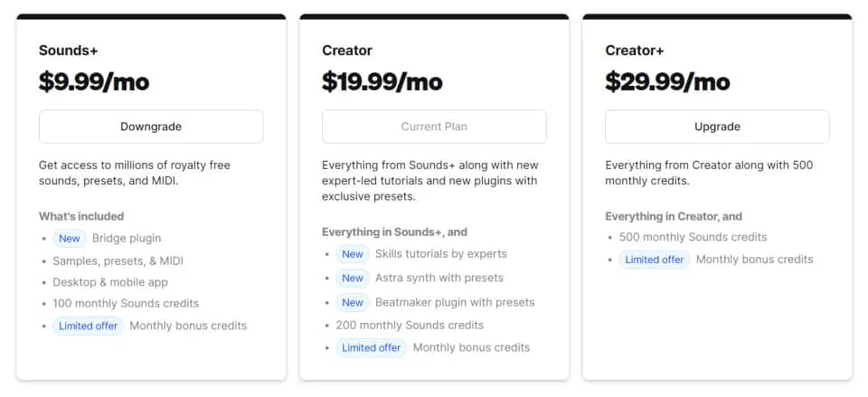Click the 500 monthly Sounds credits item
This screenshot has width=868, height=397.
693,237
